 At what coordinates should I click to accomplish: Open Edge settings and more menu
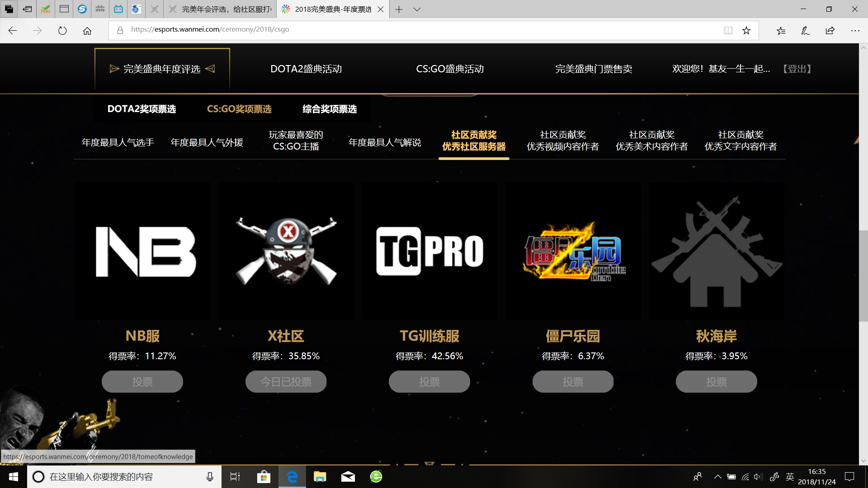[x=855, y=31]
